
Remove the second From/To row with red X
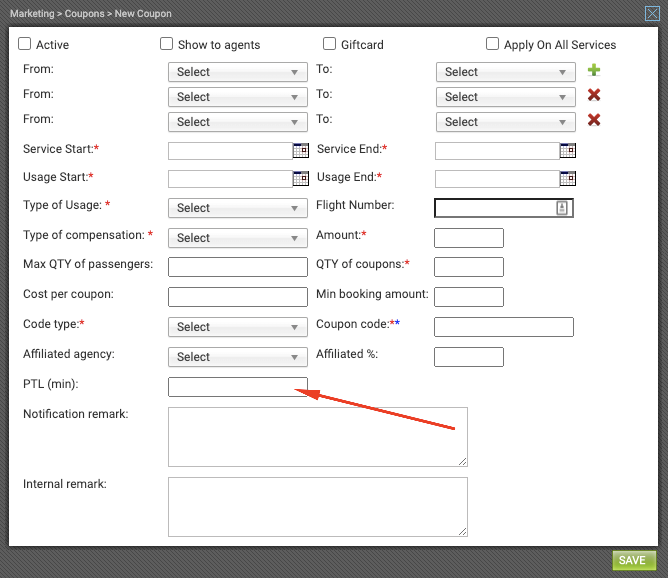pos(594,95)
